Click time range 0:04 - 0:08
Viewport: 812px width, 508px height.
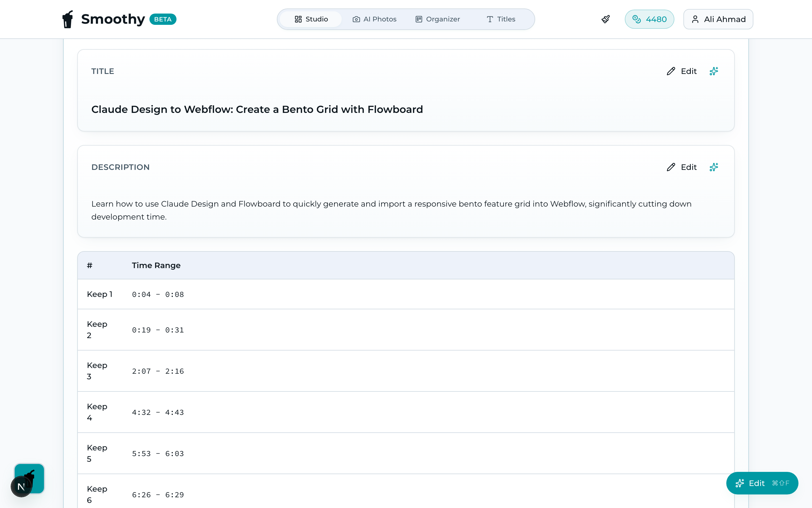pyautogui.click(x=158, y=295)
